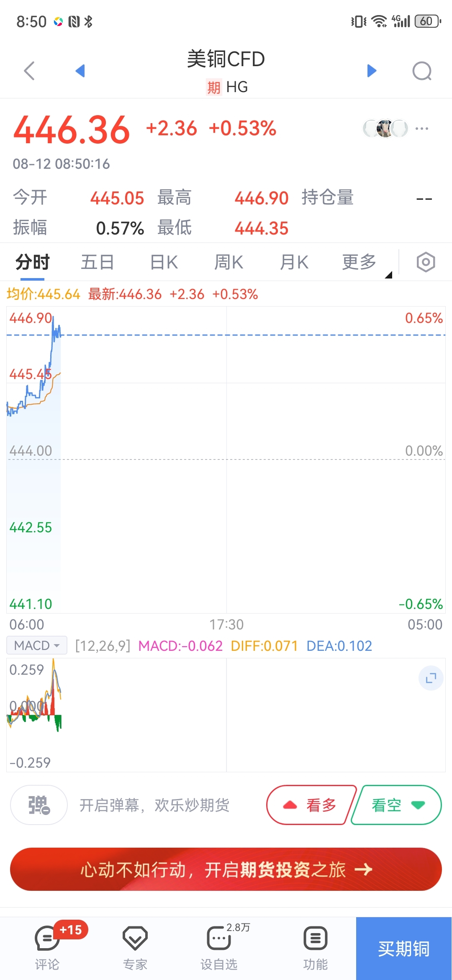Vote bearish with 看空 button
Screen dimensions: 452x980
(x=397, y=805)
